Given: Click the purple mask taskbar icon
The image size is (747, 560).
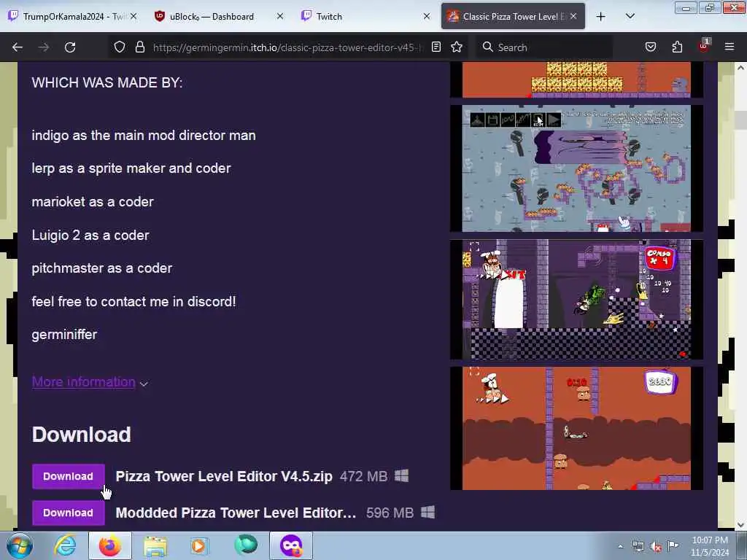Looking at the screenshot, I should tap(291, 545).
